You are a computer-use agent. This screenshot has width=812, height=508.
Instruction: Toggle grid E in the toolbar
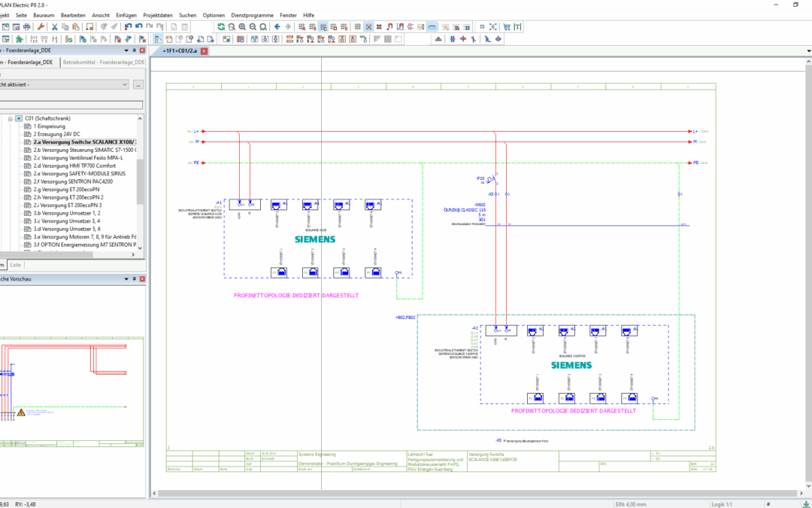(x=344, y=27)
